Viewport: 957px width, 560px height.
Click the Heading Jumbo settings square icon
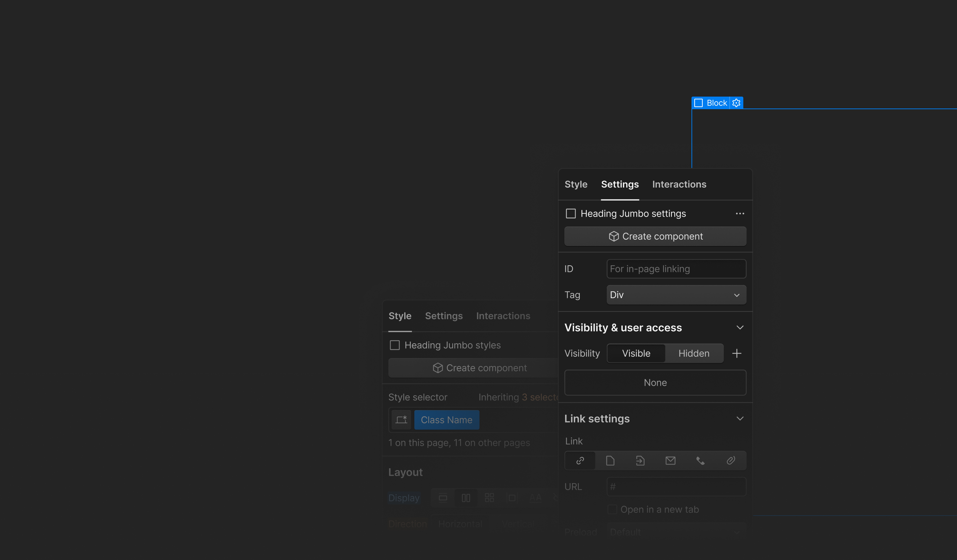tap(571, 213)
